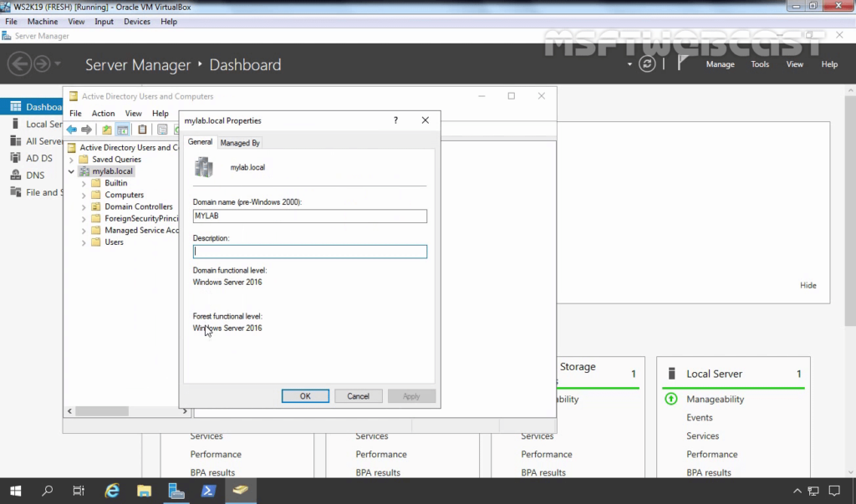The width and height of the screenshot is (856, 504).
Task: Click the pre-Windows 2000 domain name field
Action: coord(309,216)
